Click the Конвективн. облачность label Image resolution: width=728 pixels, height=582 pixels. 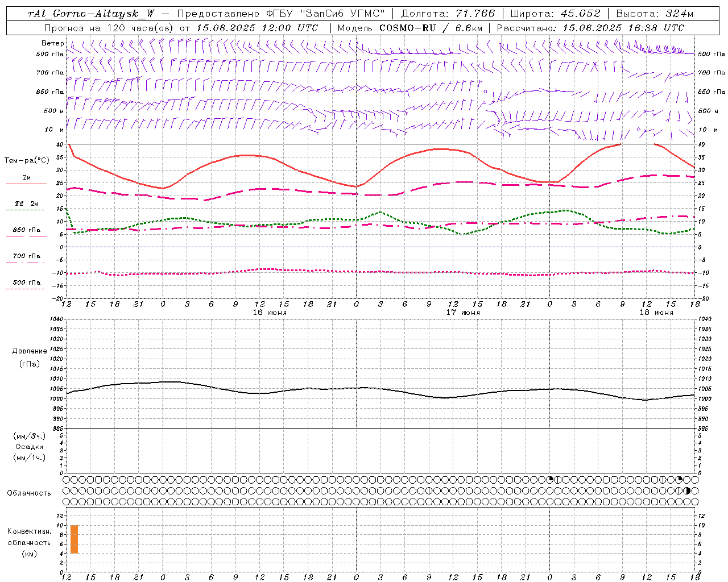(30, 537)
